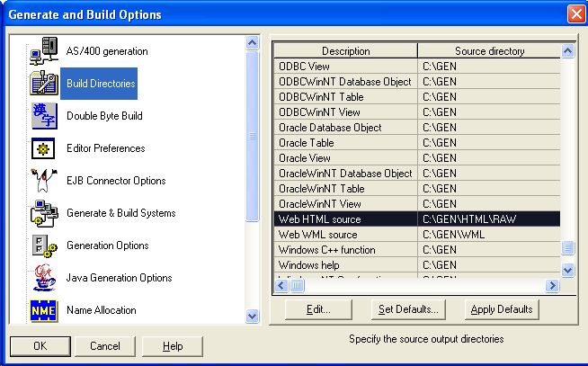This screenshot has height=366, width=588.
Task: Select the Oracle Table row
Action: (x=417, y=143)
